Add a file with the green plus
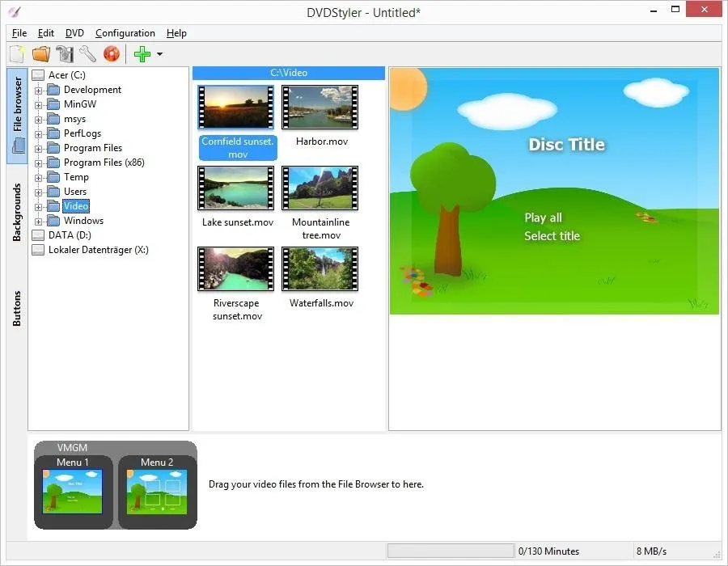 pos(142,54)
